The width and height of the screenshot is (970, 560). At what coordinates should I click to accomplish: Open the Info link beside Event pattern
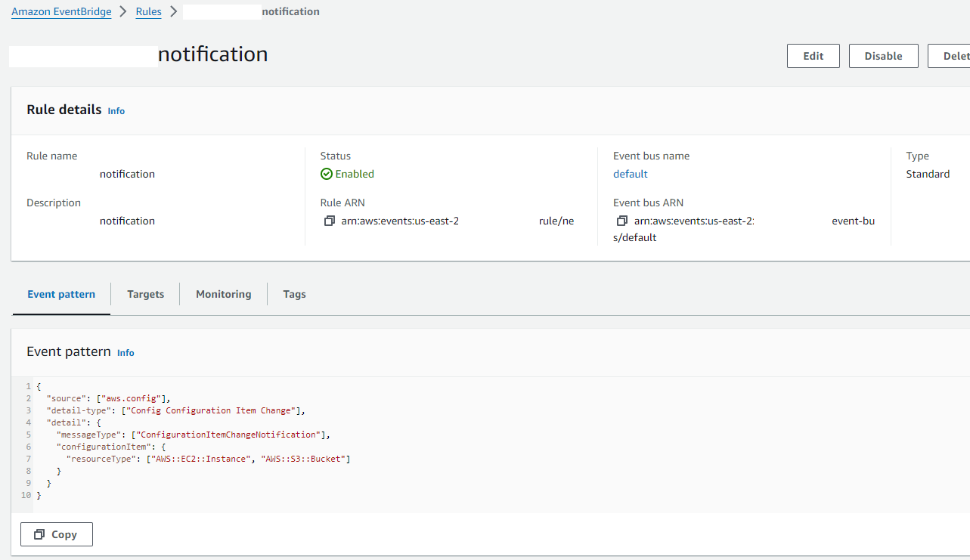click(x=126, y=353)
